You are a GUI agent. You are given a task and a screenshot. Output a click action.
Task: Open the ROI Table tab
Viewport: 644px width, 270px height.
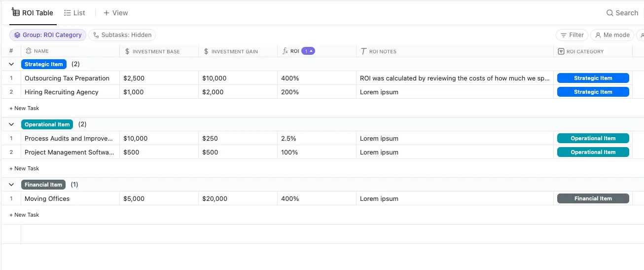click(x=33, y=13)
